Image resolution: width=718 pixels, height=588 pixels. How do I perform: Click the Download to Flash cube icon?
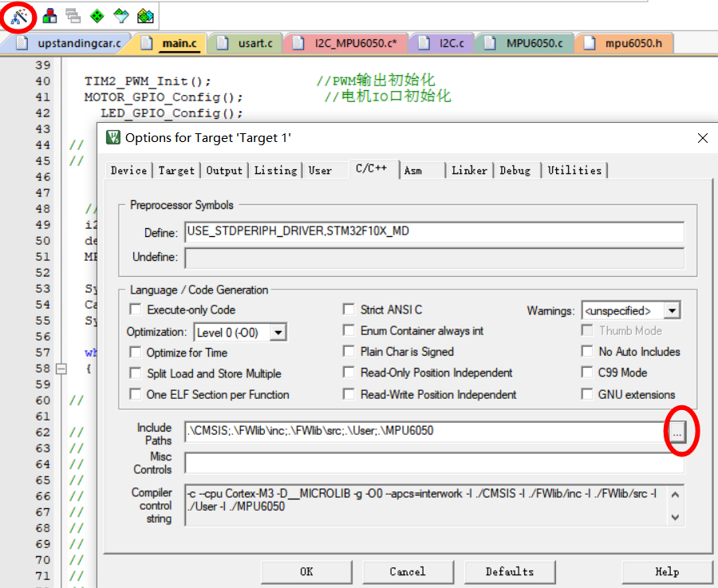[49, 14]
